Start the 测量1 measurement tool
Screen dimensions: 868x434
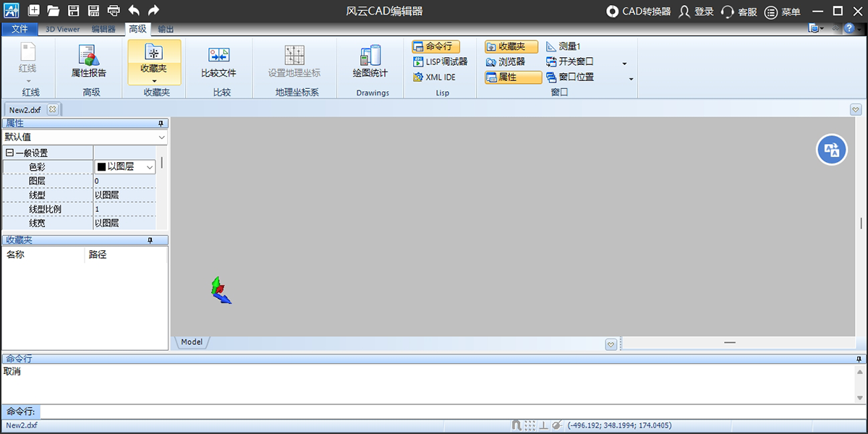tap(566, 46)
